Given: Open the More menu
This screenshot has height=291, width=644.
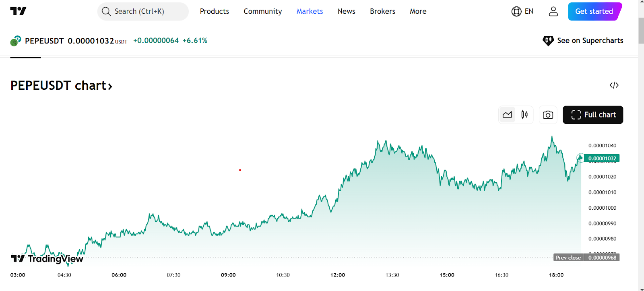Looking at the screenshot, I should pyautogui.click(x=418, y=11).
